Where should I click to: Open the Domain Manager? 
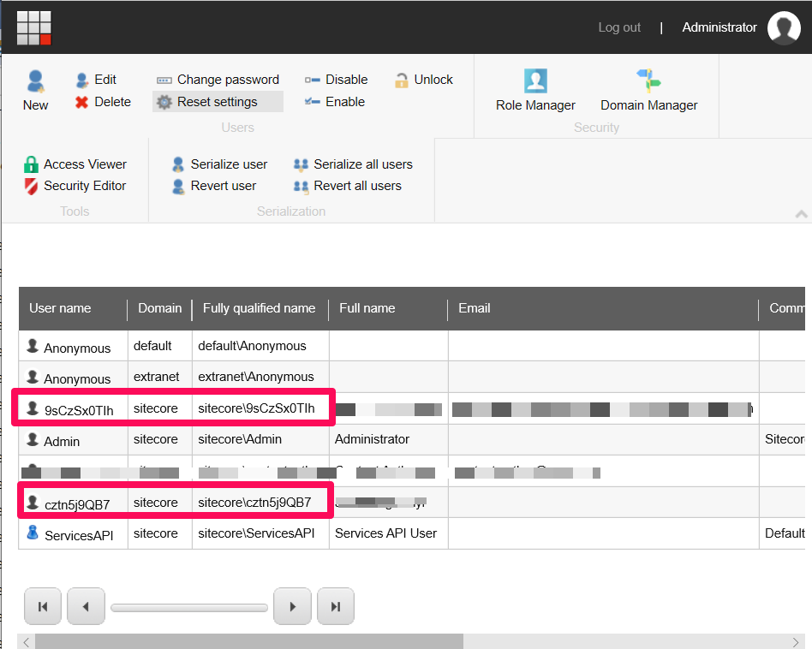pyautogui.click(x=648, y=89)
